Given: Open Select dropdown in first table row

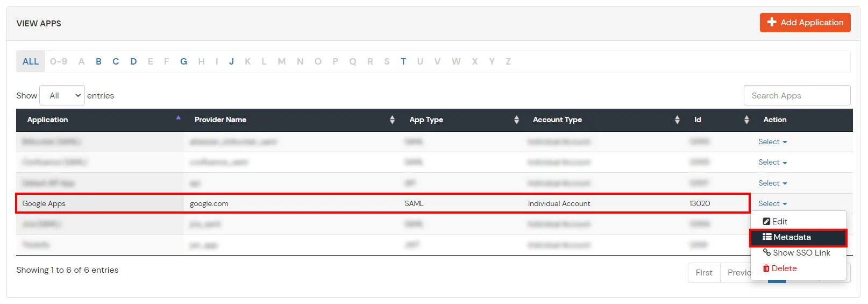Looking at the screenshot, I should (773, 142).
